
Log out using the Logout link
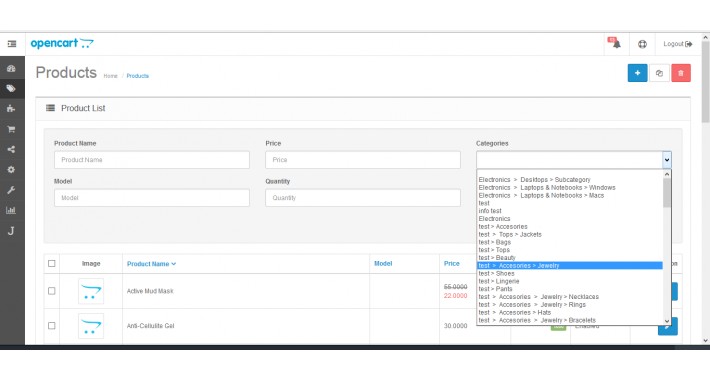(x=677, y=44)
